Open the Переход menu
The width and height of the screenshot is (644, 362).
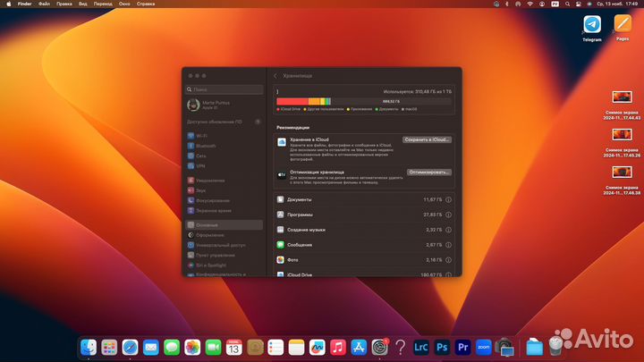[x=103, y=4]
